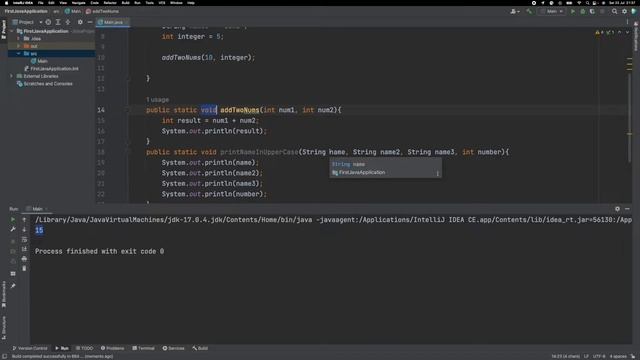Screen dimensions: 640x360
Task: Open Terminal tool window
Action: point(143,348)
